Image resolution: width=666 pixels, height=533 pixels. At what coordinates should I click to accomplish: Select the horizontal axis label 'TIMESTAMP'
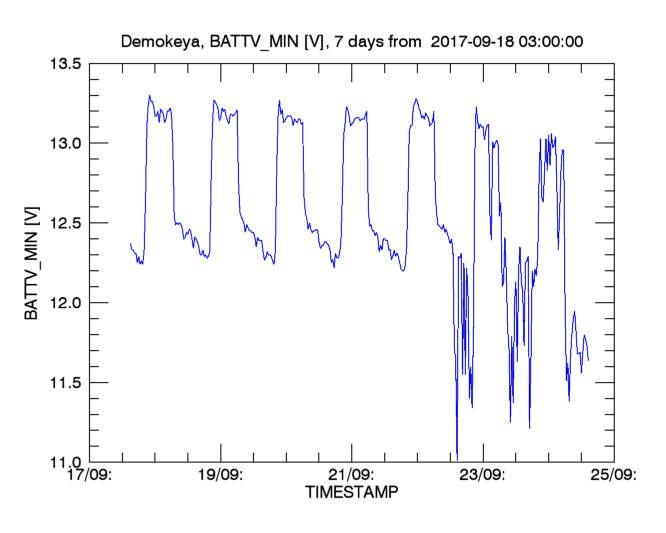point(350,493)
